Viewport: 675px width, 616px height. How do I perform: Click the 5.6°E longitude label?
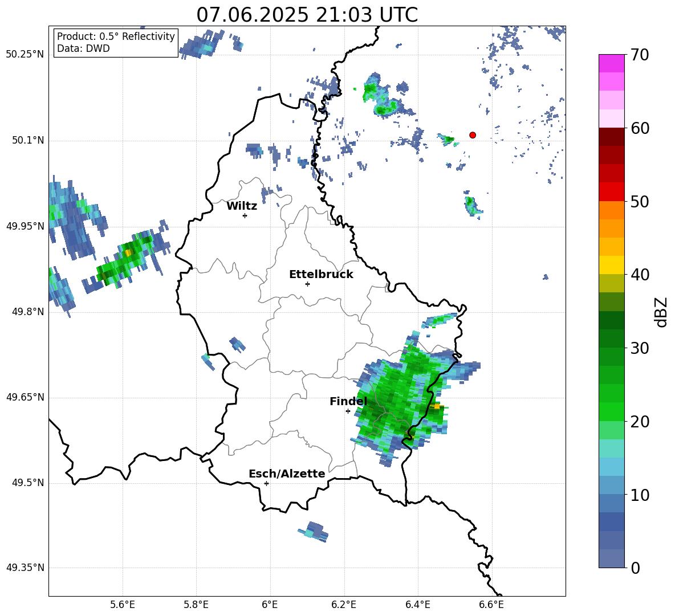(122, 605)
